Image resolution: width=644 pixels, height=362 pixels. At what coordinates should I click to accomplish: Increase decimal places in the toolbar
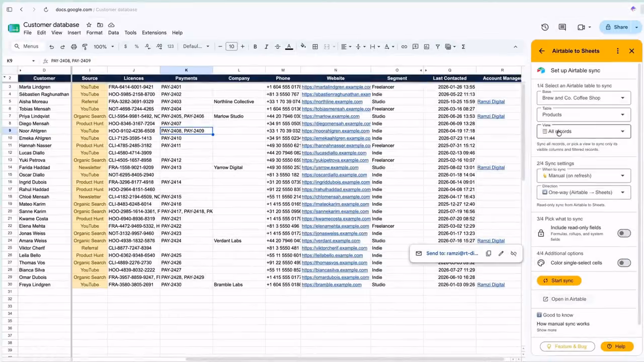[x=159, y=47]
